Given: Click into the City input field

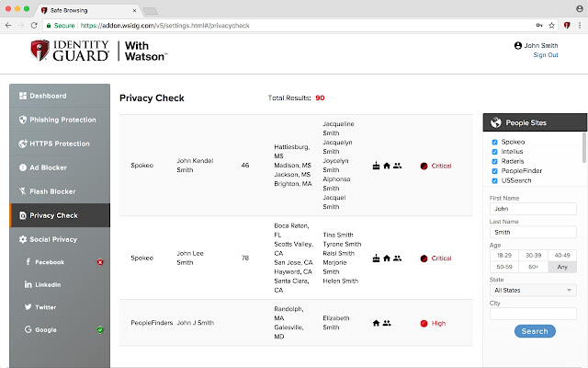Looking at the screenshot, I should [533, 314].
